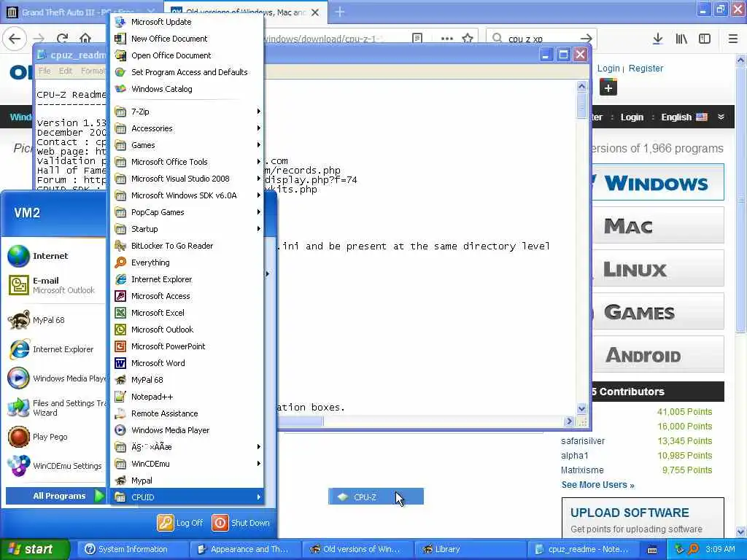Expand Microsoft Visual Studio 2008 folder
The width and height of the screenshot is (747, 560).
tap(187, 179)
